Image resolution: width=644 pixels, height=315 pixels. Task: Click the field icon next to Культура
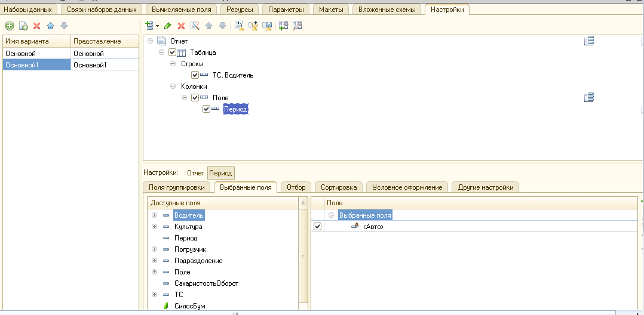[x=166, y=227]
